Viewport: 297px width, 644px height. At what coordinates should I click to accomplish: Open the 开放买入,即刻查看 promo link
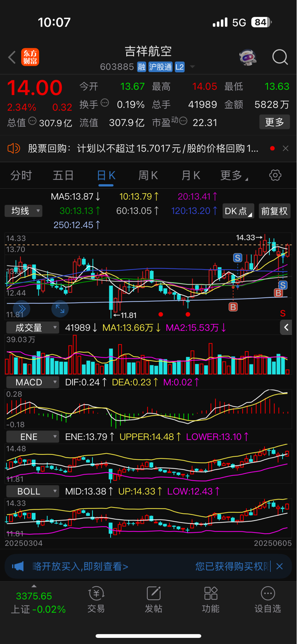pos(80,567)
